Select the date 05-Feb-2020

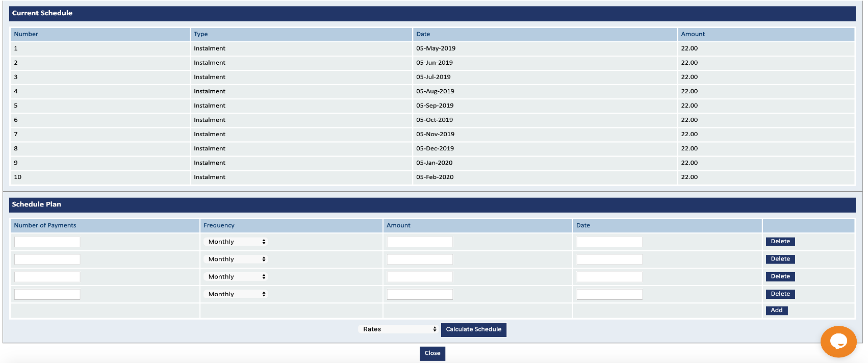point(435,177)
